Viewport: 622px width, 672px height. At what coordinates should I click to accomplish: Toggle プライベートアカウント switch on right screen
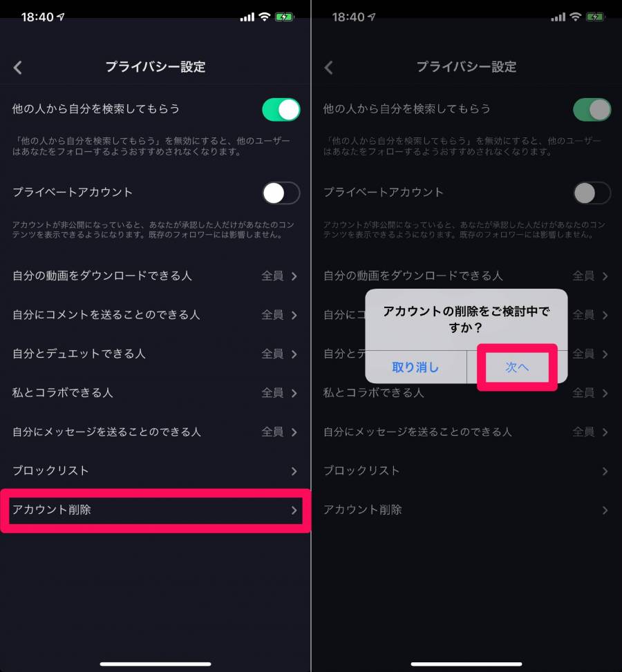(x=592, y=193)
